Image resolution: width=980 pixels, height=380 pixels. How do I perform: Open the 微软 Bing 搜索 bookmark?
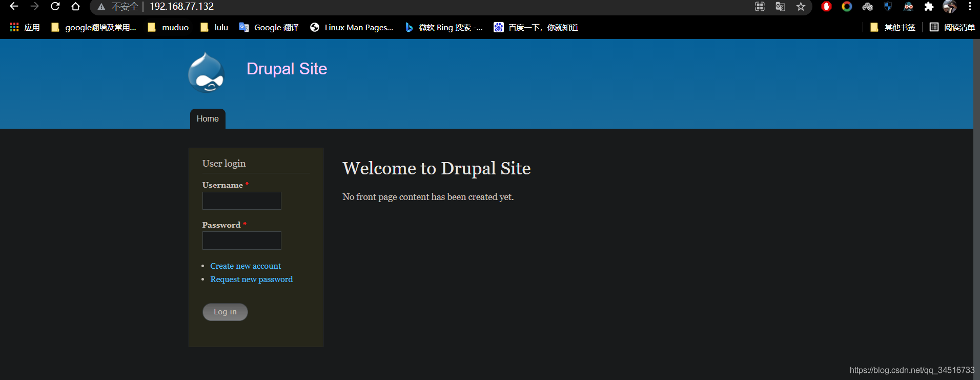point(444,27)
